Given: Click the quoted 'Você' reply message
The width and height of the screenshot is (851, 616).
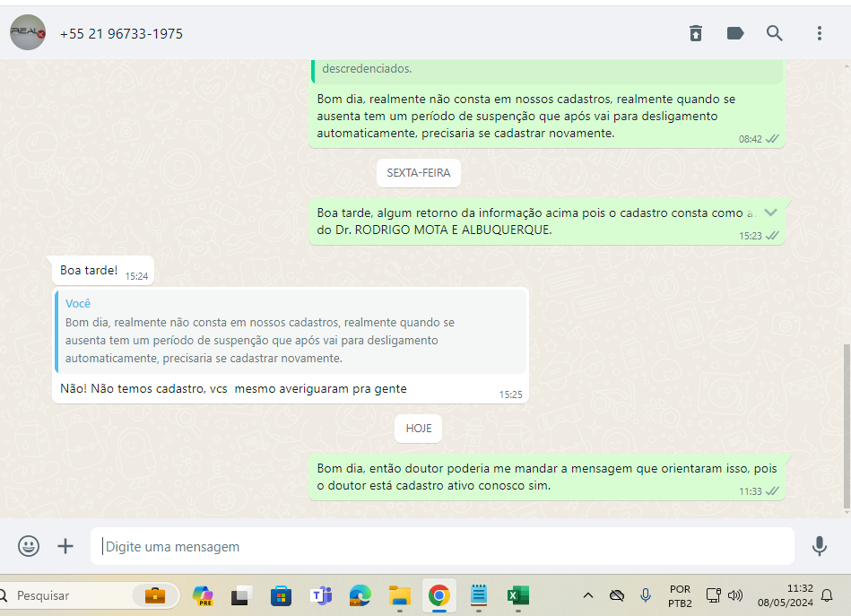Looking at the screenshot, I should coord(290,331).
